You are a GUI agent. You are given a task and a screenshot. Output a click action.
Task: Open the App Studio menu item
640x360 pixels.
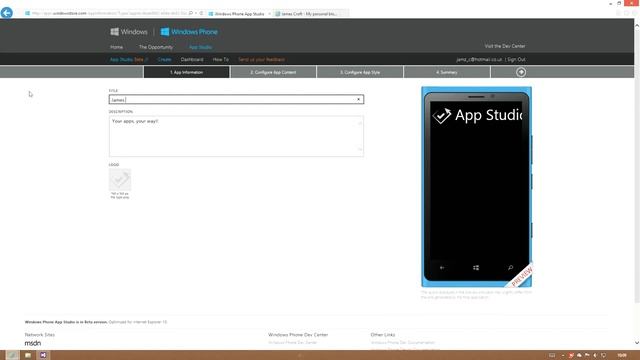200,47
